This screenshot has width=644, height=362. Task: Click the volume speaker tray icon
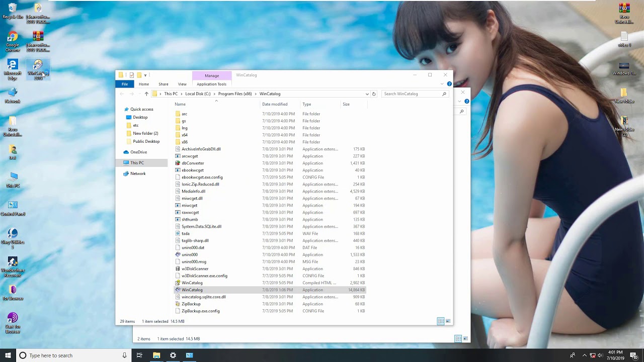pyautogui.click(x=600, y=355)
